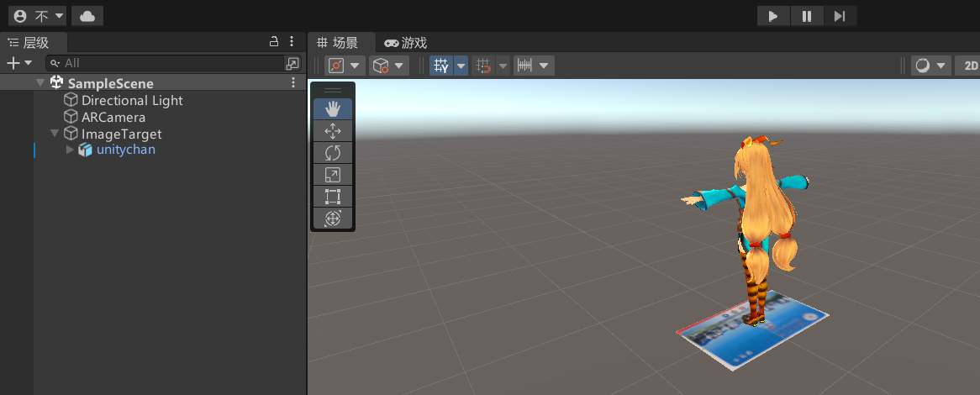Viewport: 980px width, 395px height.
Task: Open the account dropdown
Action: tap(37, 16)
